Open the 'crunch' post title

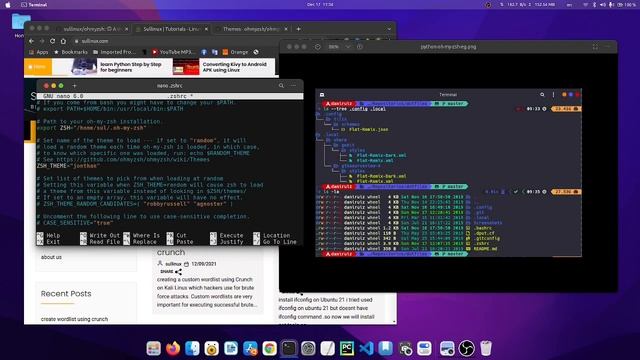(x=171, y=252)
